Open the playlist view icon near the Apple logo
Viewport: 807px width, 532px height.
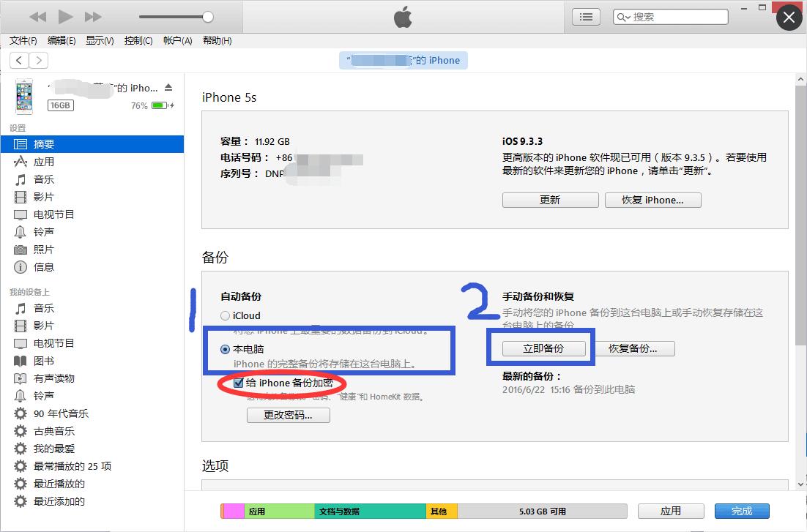pos(585,16)
